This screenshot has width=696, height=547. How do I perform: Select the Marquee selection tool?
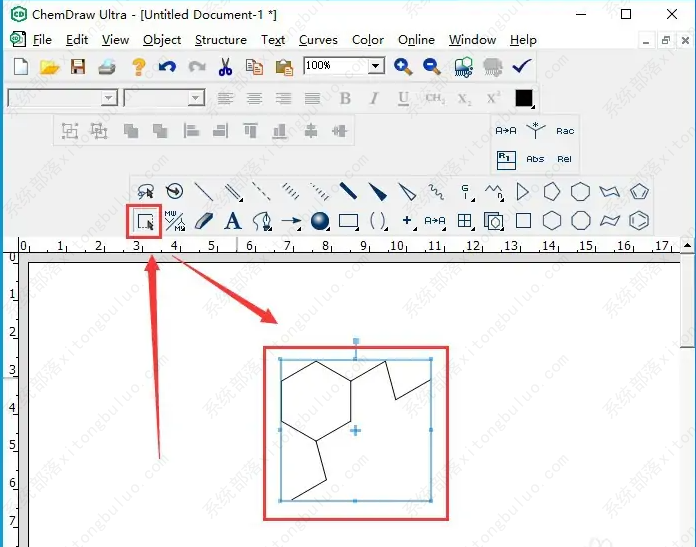(x=145, y=221)
